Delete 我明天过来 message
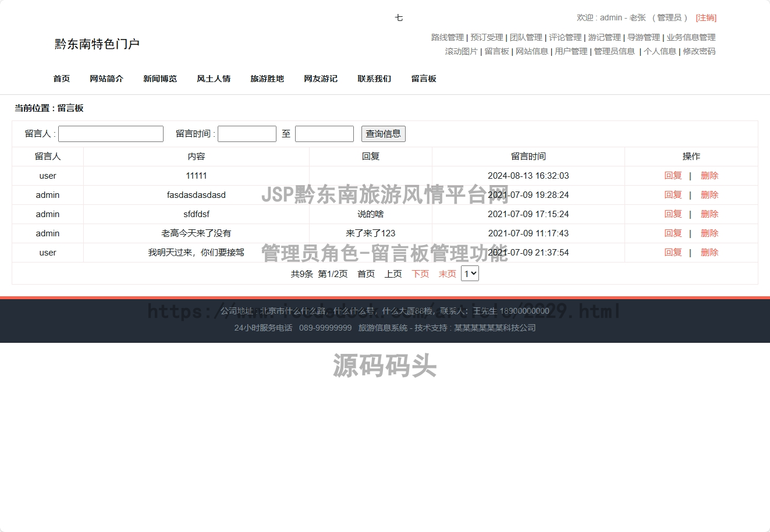Image resolution: width=770 pixels, height=532 pixels. point(709,253)
